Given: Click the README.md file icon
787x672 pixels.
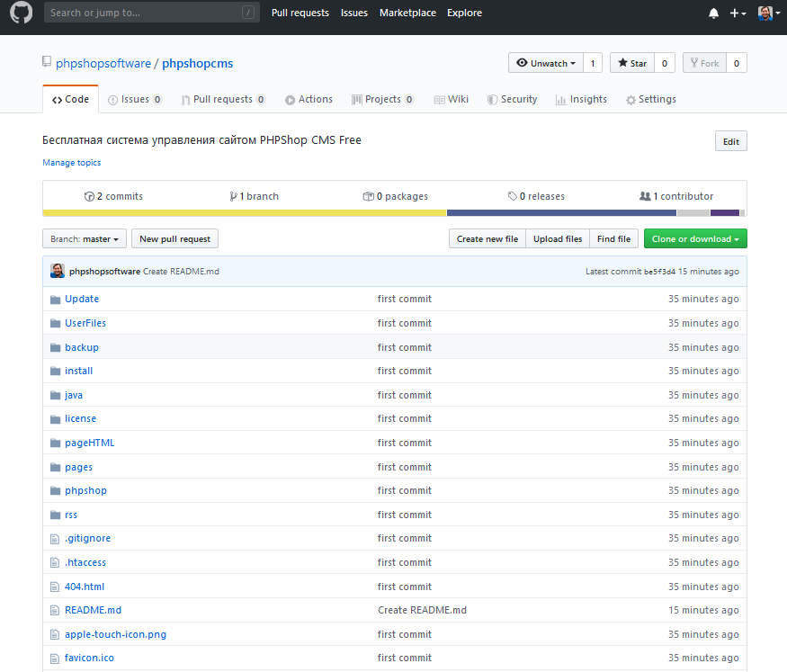Looking at the screenshot, I should tap(55, 611).
